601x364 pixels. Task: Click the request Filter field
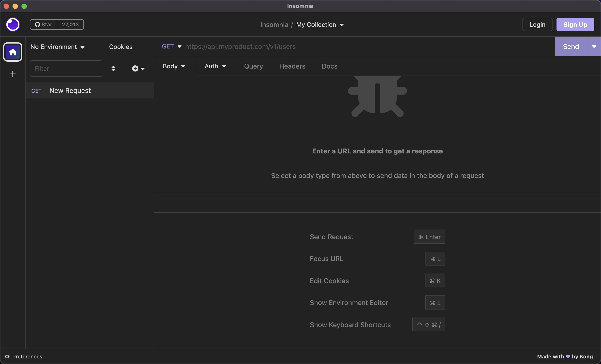pyautogui.click(x=66, y=69)
